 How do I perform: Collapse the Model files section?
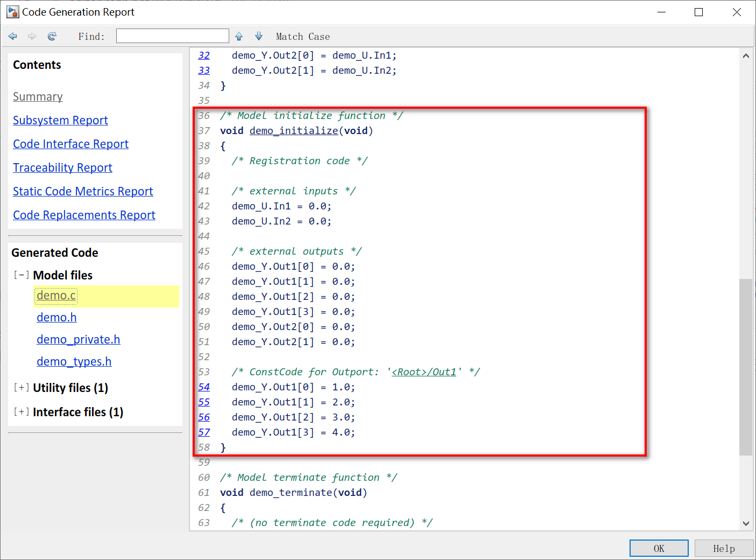(21, 275)
